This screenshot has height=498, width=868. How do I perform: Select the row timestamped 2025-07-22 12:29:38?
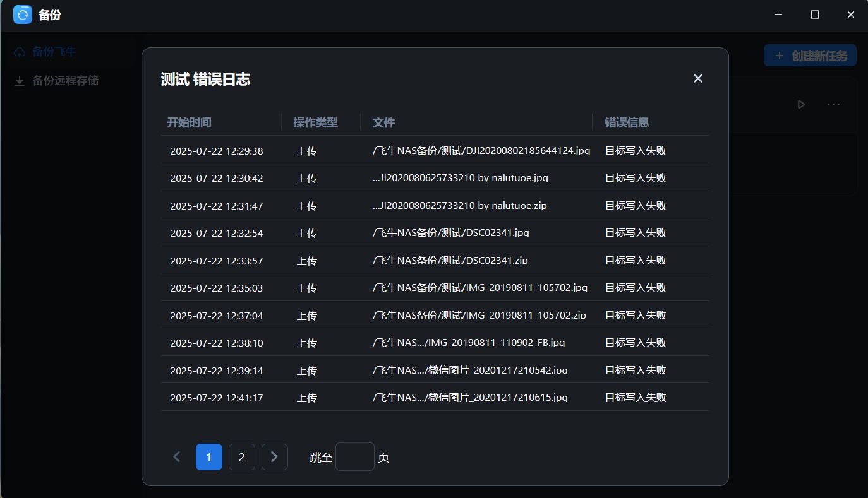(435, 151)
